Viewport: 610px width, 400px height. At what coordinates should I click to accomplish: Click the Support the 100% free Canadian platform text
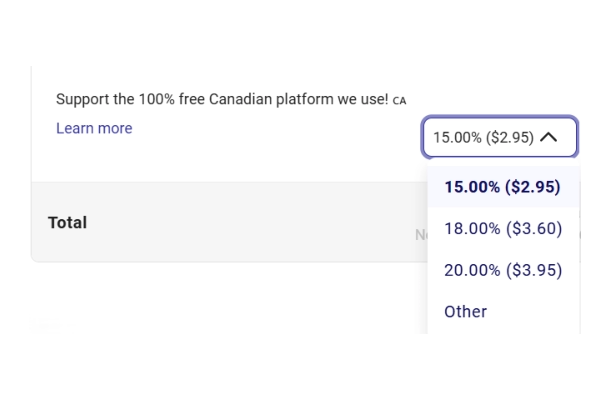221,99
